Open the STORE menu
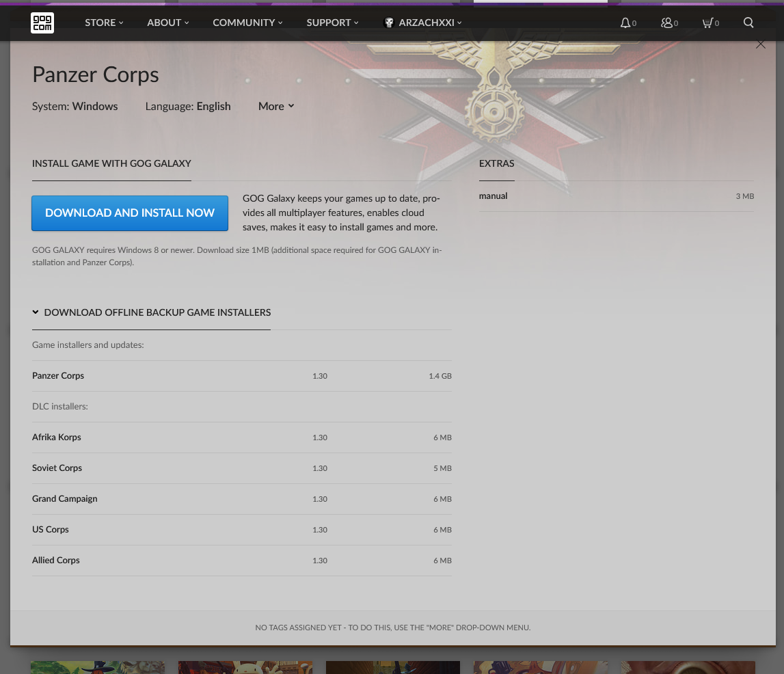This screenshot has width=784, height=674. [x=104, y=23]
